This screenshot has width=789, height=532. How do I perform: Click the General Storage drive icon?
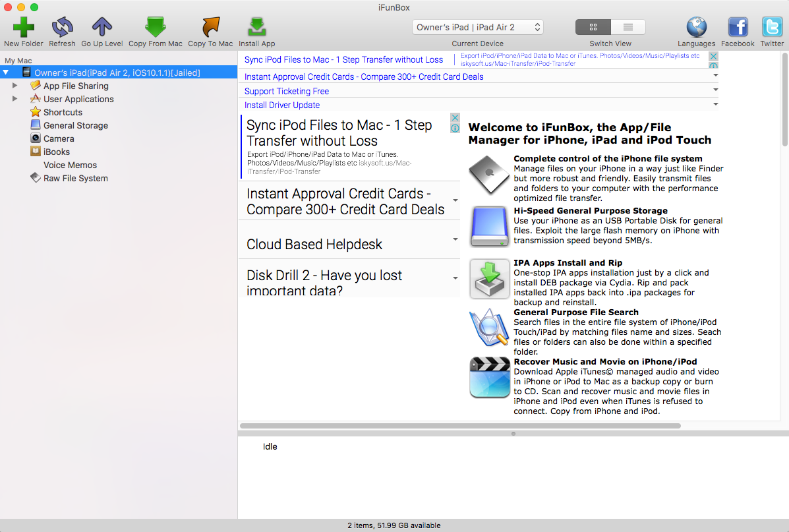pyautogui.click(x=35, y=125)
